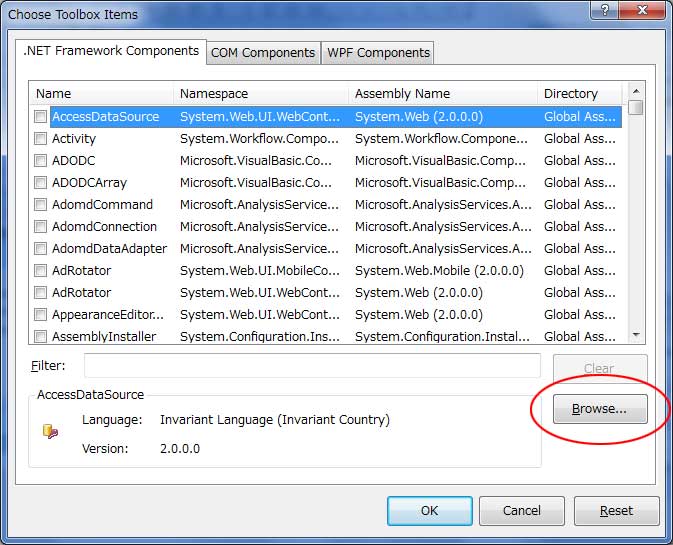Confirm with the OK button

point(430,511)
